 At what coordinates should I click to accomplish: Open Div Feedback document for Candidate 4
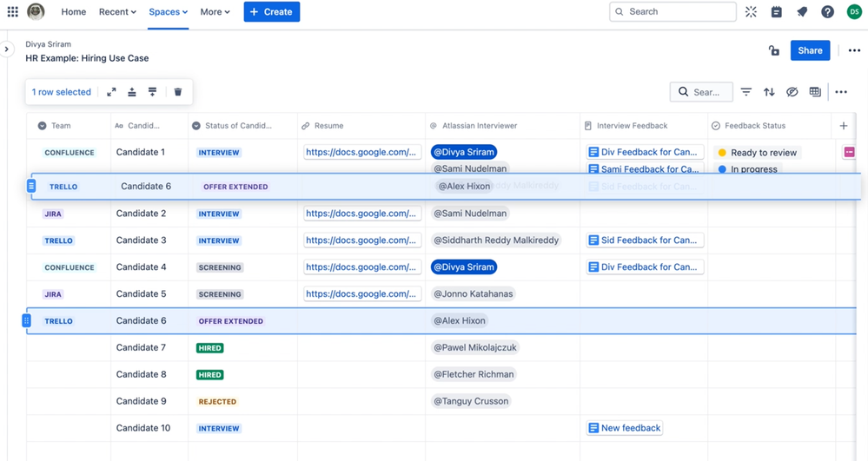645,267
